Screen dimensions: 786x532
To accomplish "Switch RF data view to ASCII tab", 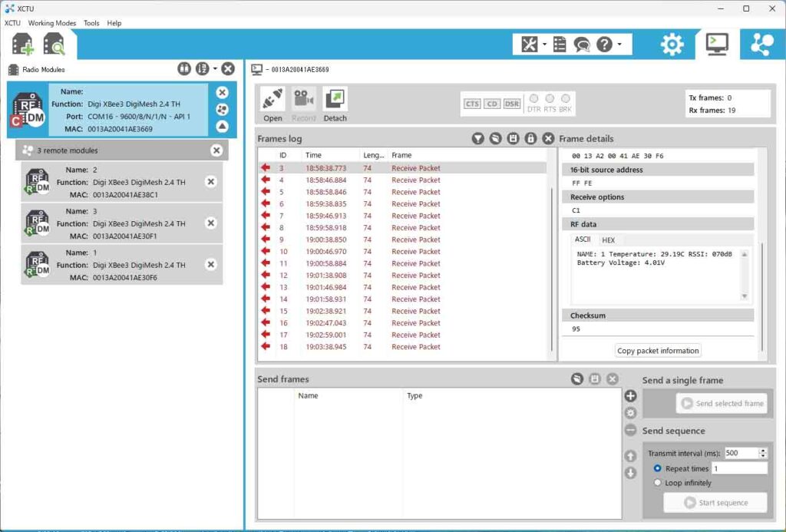I will [583, 240].
